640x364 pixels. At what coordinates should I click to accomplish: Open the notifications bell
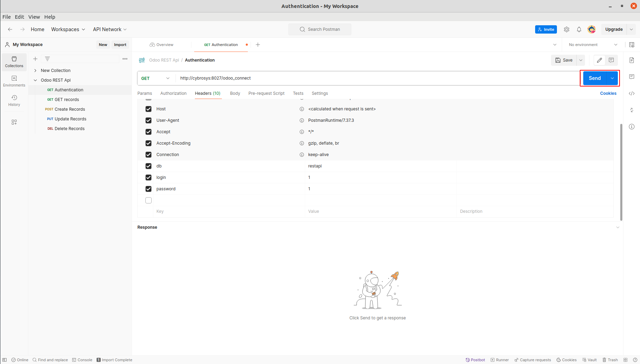coord(579,29)
